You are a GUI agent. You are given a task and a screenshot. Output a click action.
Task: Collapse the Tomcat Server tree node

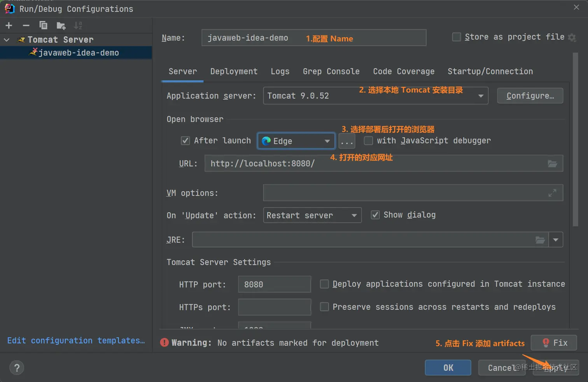(7, 40)
